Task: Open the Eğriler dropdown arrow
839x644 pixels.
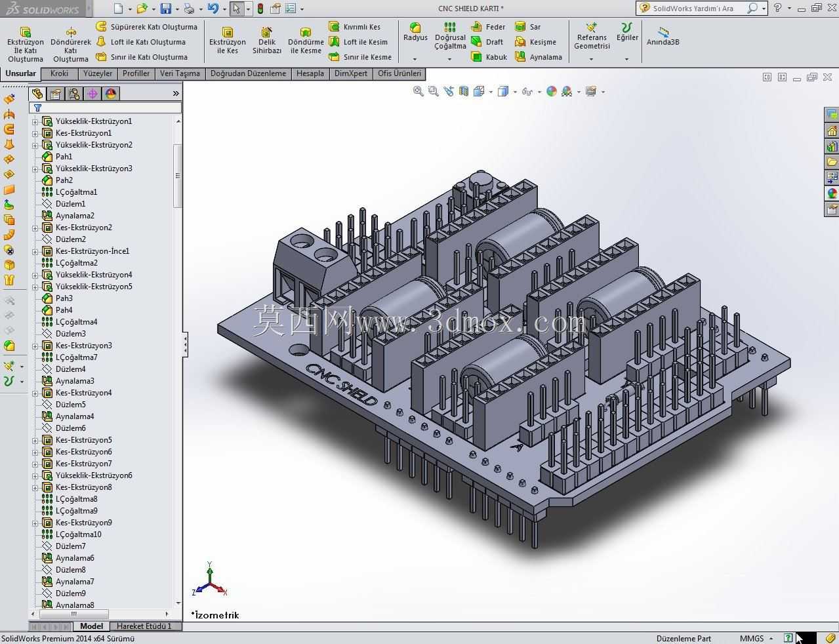Action: click(627, 59)
